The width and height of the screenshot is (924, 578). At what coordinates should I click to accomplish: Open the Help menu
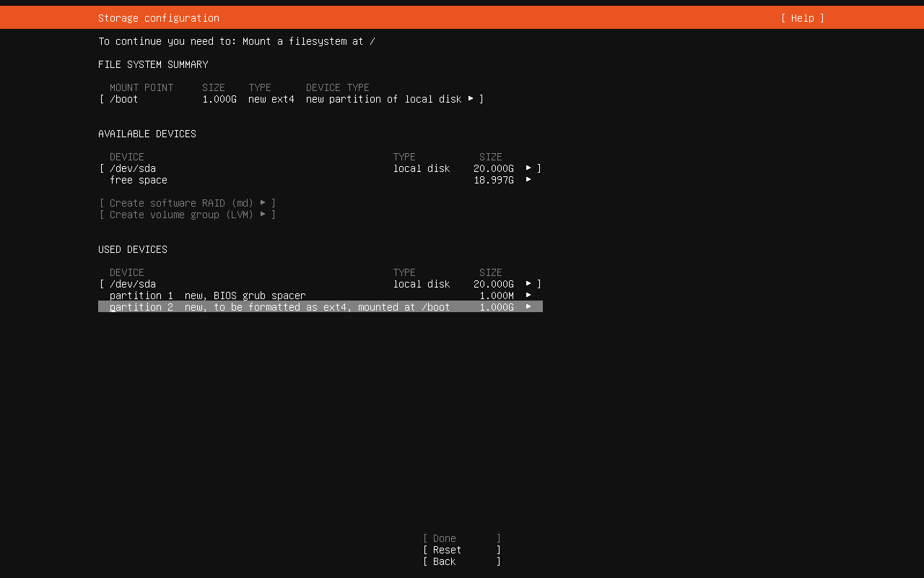[x=802, y=18]
